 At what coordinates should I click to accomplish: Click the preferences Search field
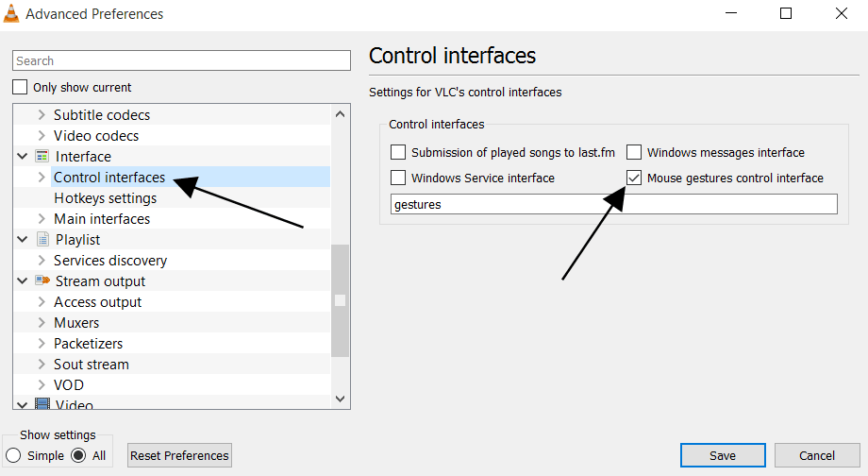(x=181, y=60)
